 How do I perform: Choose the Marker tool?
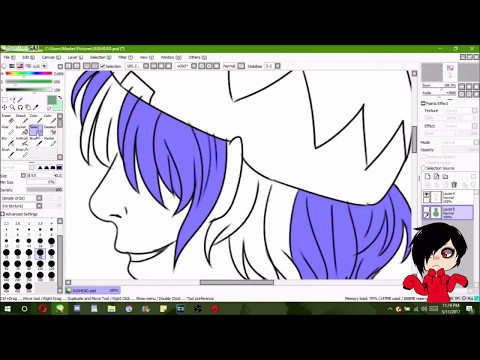pyautogui.click(x=50, y=141)
